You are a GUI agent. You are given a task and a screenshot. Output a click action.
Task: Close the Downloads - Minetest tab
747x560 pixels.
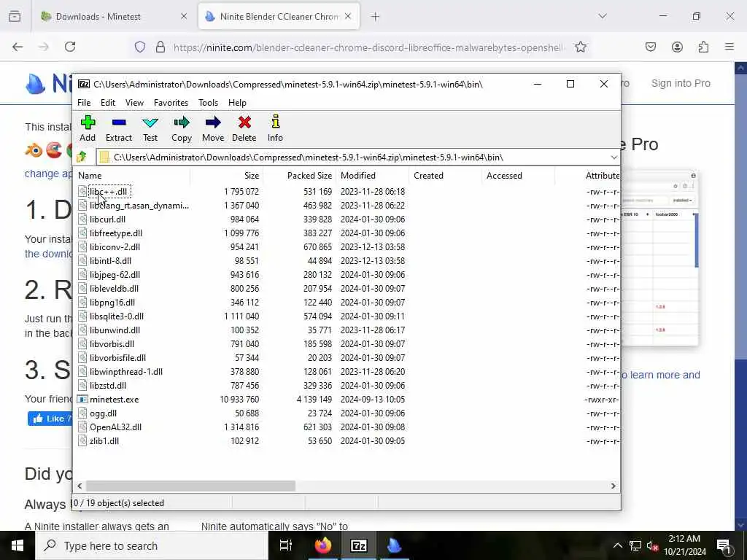pyautogui.click(x=184, y=16)
